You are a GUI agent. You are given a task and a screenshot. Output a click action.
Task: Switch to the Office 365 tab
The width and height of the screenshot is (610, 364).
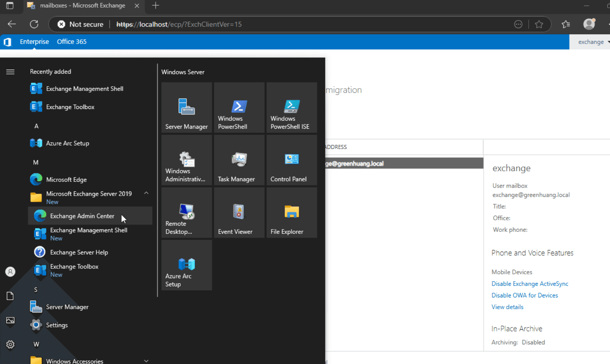(x=72, y=42)
